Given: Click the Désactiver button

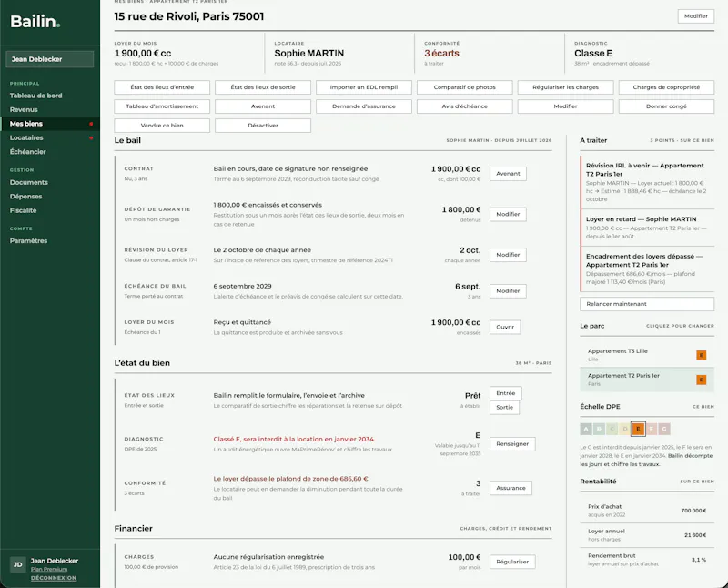Looking at the screenshot, I should [263, 126].
